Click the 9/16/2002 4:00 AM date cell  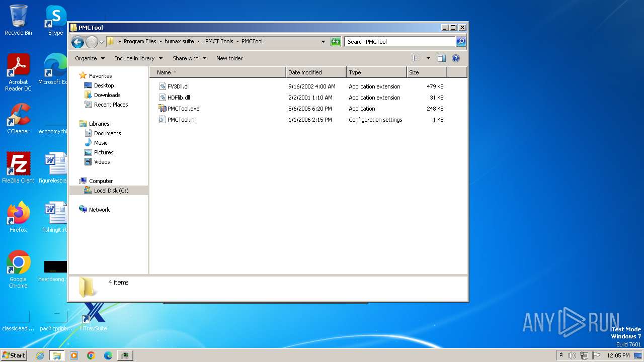[x=311, y=86]
